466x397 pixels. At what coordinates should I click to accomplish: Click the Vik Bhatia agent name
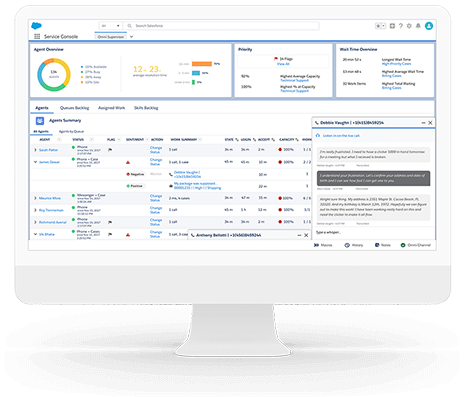pyautogui.click(x=47, y=234)
